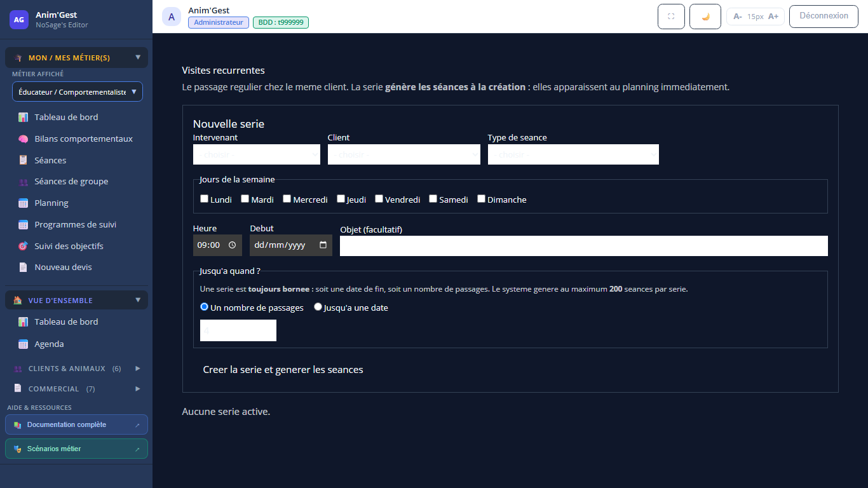Switch theme with the moon icon
This screenshot has width=868, height=488.
coord(705,17)
